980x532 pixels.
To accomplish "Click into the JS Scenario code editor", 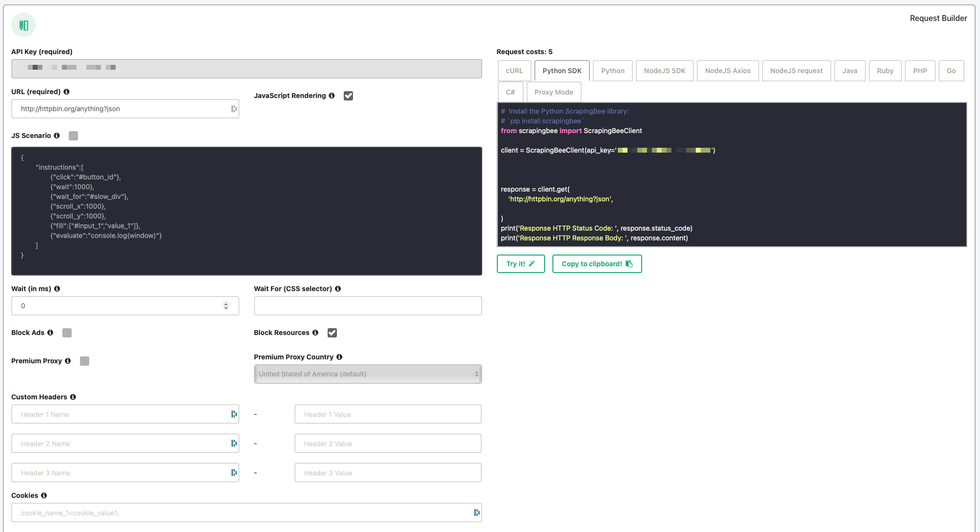I will click(247, 211).
